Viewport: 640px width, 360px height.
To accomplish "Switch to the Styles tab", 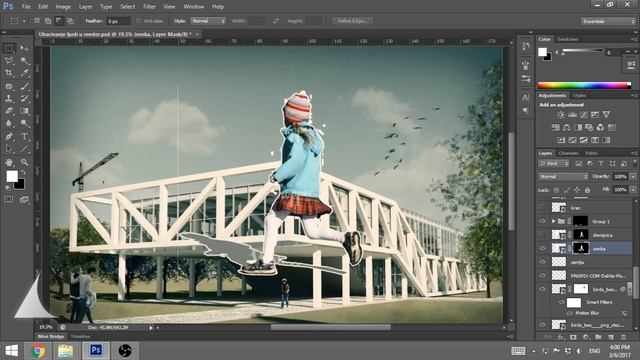I will click(579, 96).
